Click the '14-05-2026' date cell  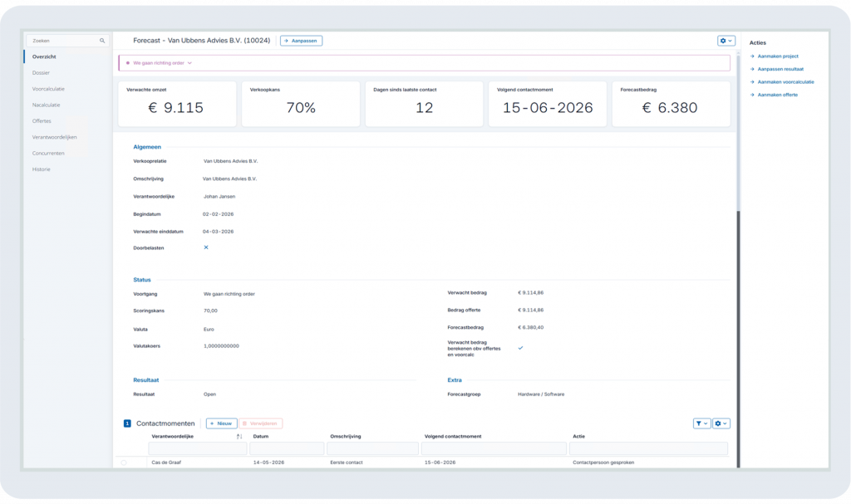268,462
